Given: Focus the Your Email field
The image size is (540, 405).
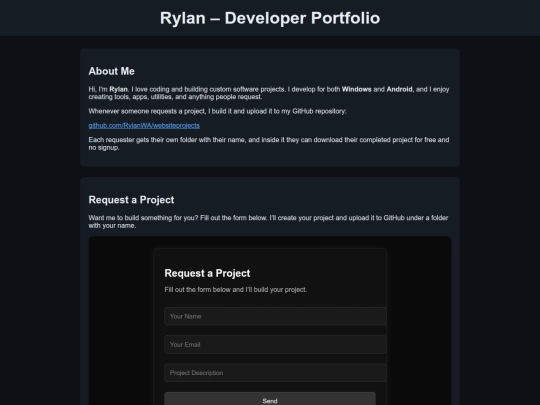Looking at the screenshot, I should click(275, 344).
